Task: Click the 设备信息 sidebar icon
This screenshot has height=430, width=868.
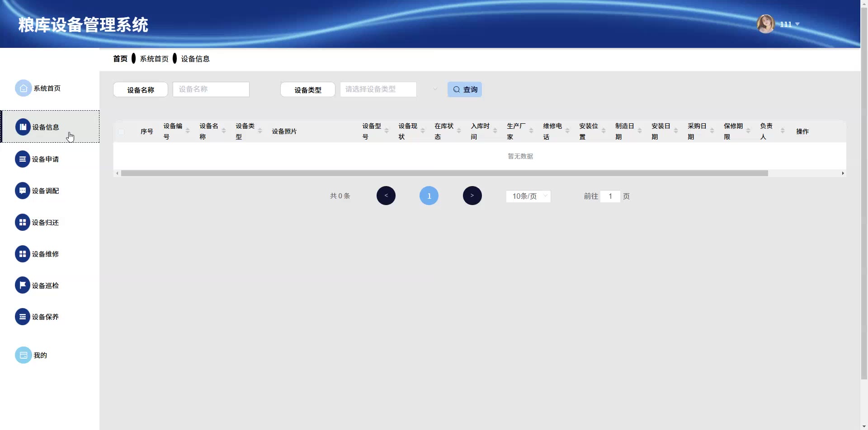Action: pyautogui.click(x=23, y=127)
